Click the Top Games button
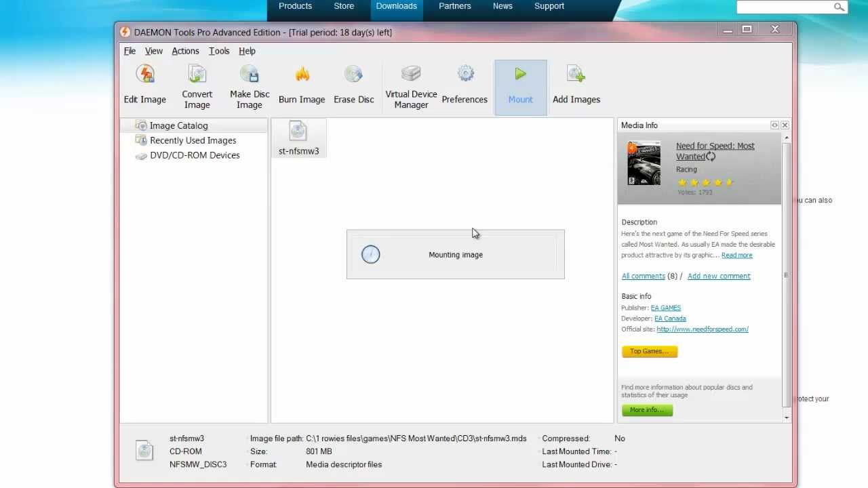This screenshot has width=868, height=488. coord(650,351)
